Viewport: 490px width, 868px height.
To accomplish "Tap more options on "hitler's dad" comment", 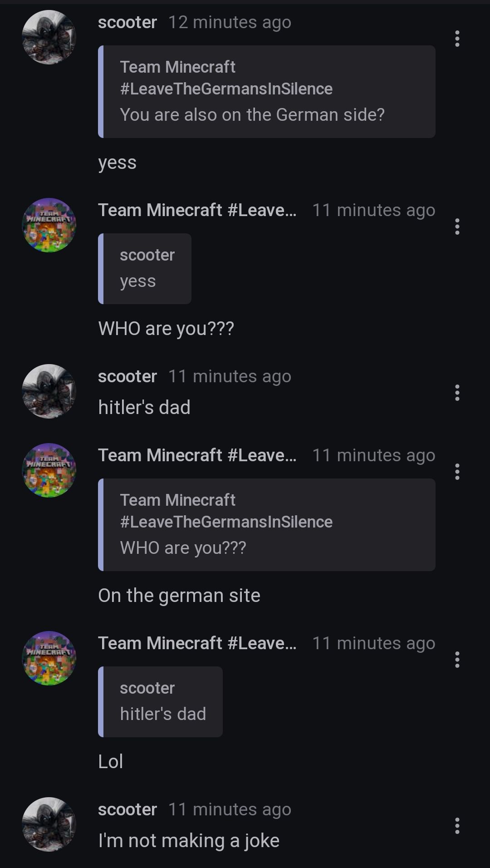I will tap(457, 393).
